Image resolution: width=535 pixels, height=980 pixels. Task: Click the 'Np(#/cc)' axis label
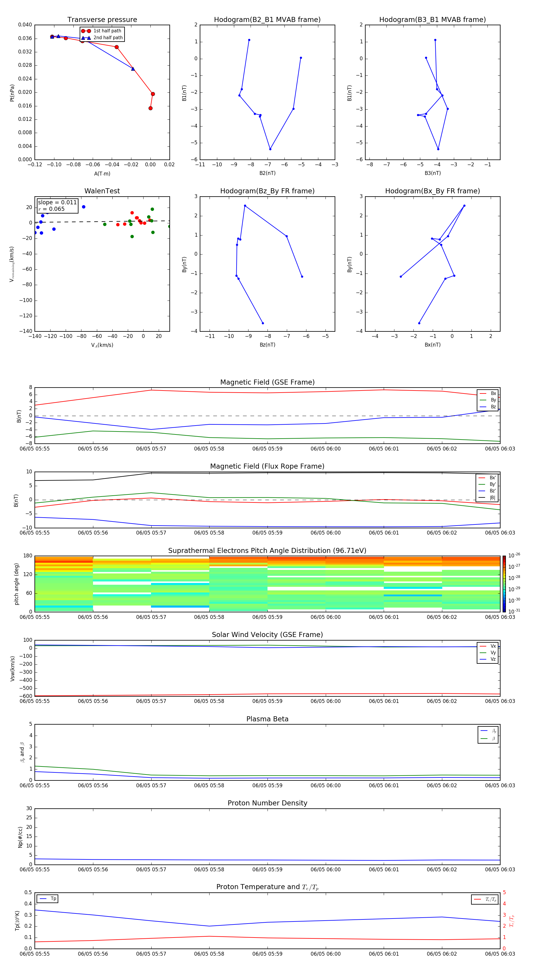point(20,837)
